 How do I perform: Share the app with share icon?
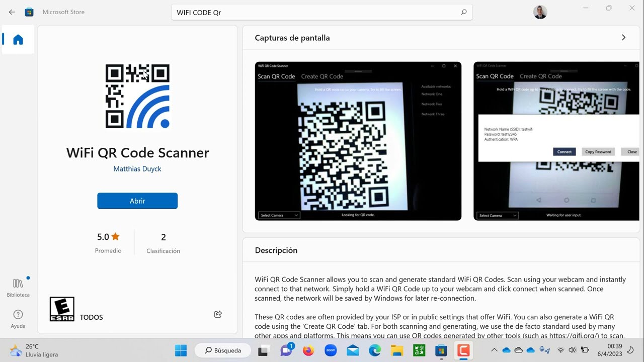[218, 314]
